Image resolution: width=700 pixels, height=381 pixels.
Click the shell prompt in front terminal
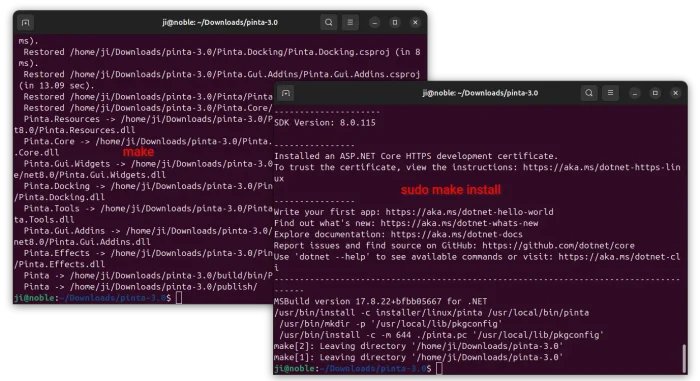click(x=353, y=368)
